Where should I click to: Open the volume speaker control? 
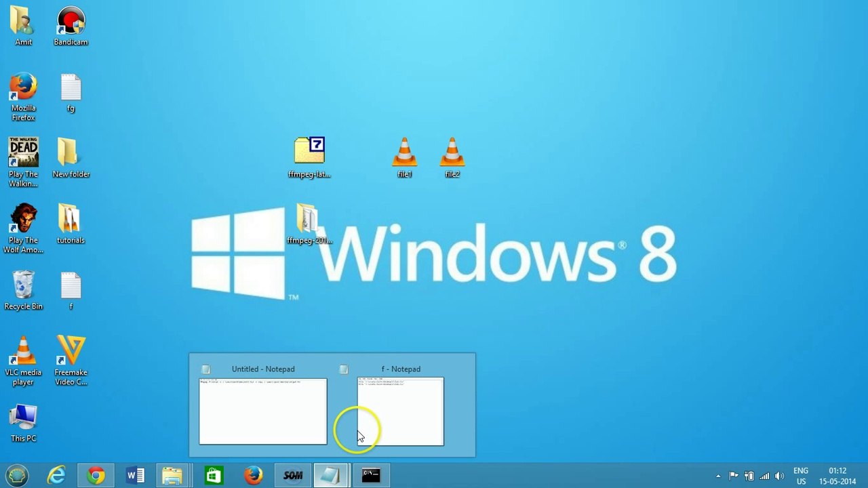(779, 476)
